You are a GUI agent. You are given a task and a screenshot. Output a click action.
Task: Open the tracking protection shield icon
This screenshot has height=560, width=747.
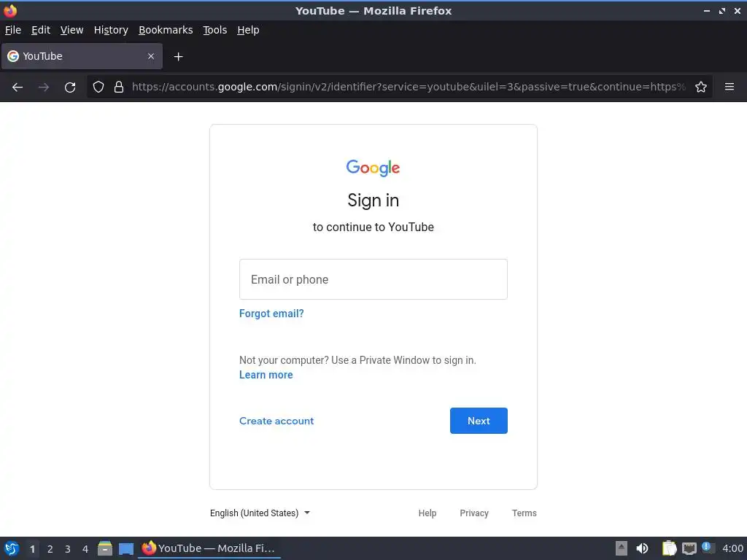tap(98, 87)
